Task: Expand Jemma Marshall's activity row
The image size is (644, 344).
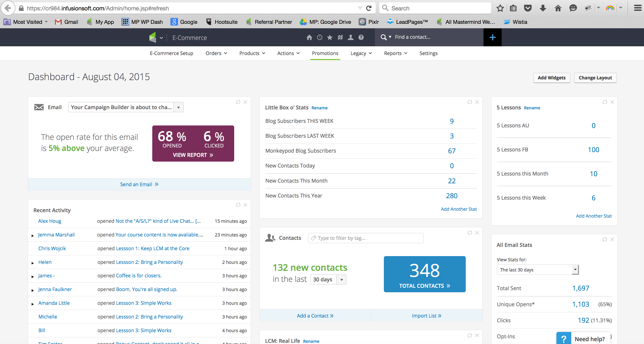Action: point(33,235)
